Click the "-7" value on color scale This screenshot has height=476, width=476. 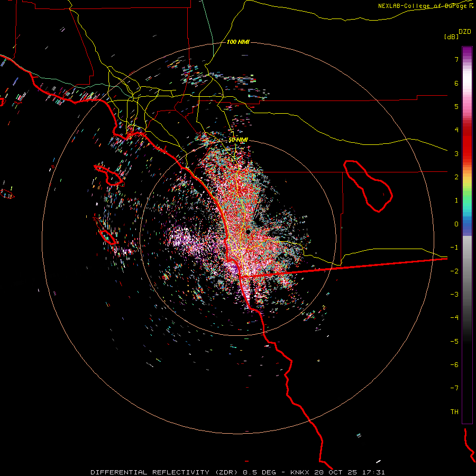click(454, 388)
